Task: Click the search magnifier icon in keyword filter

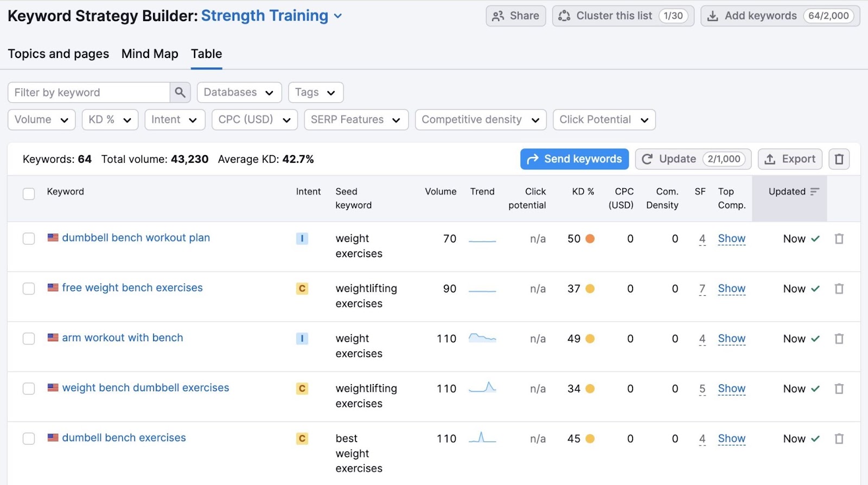Action: pyautogui.click(x=180, y=93)
